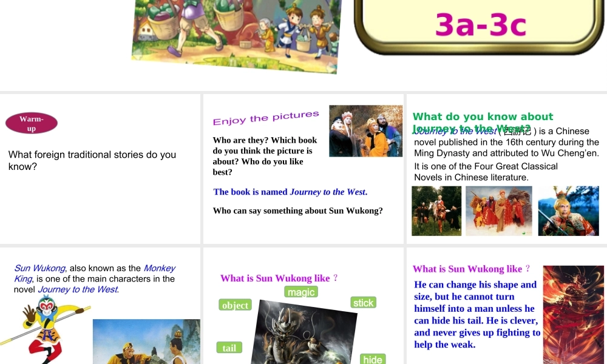Viewport: 607px width, 364px height.
Task: Select the Warm-up oval badge
Action: point(32,123)
